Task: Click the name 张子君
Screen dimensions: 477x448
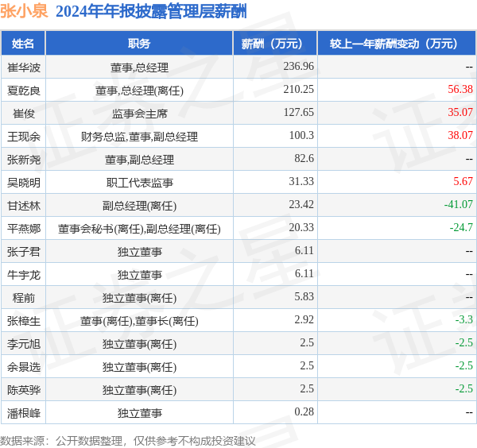Action: pyautogui.click(x=23, y=252)
